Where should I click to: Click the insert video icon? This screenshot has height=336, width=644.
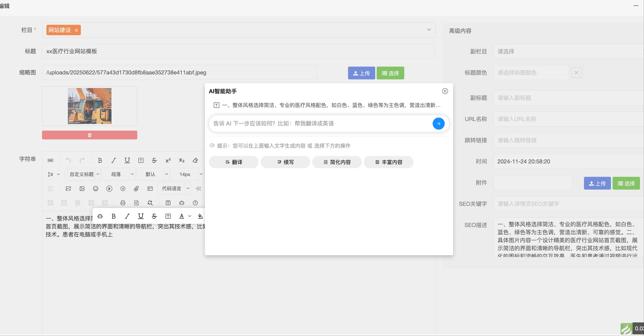pos(109,189)
